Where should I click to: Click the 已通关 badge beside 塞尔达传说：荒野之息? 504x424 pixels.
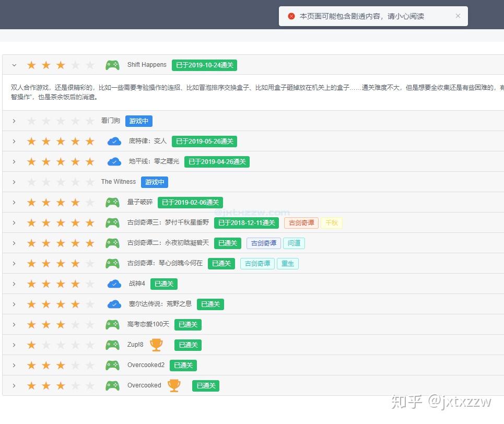click(x=210, y=304)
